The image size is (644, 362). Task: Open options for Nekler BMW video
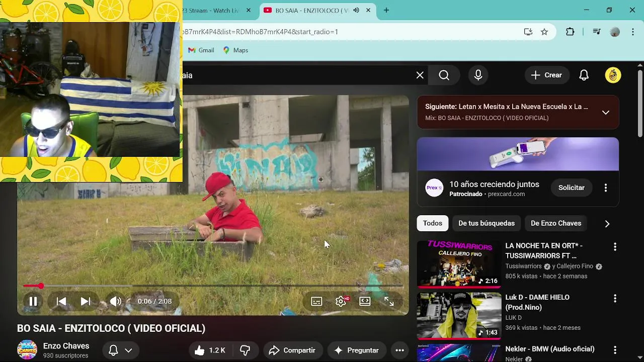tap(615, 350)
